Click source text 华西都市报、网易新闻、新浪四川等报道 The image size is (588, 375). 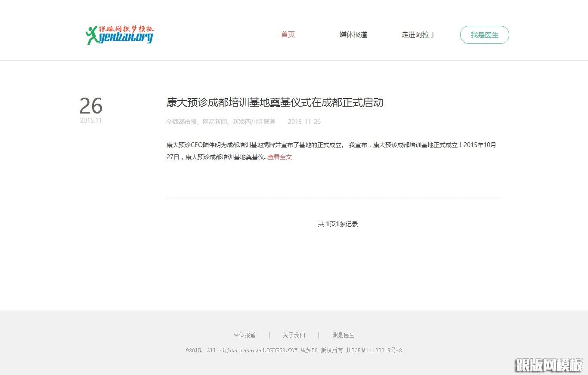point(222,122)
